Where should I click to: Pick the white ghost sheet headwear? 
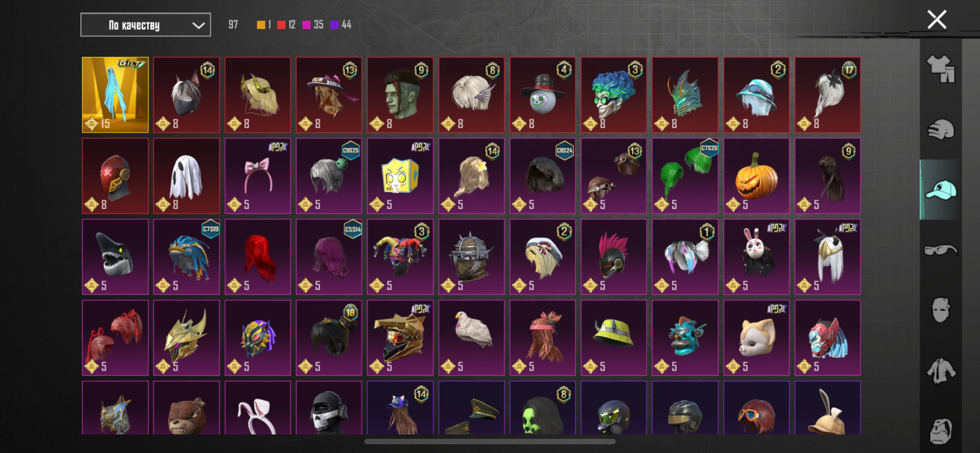186,175
